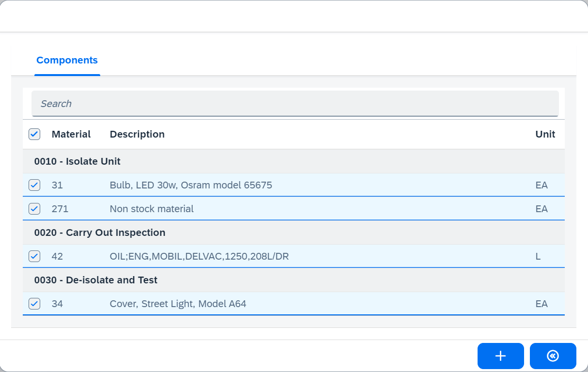
Task: Focus the Search input field
Action: 295,104
